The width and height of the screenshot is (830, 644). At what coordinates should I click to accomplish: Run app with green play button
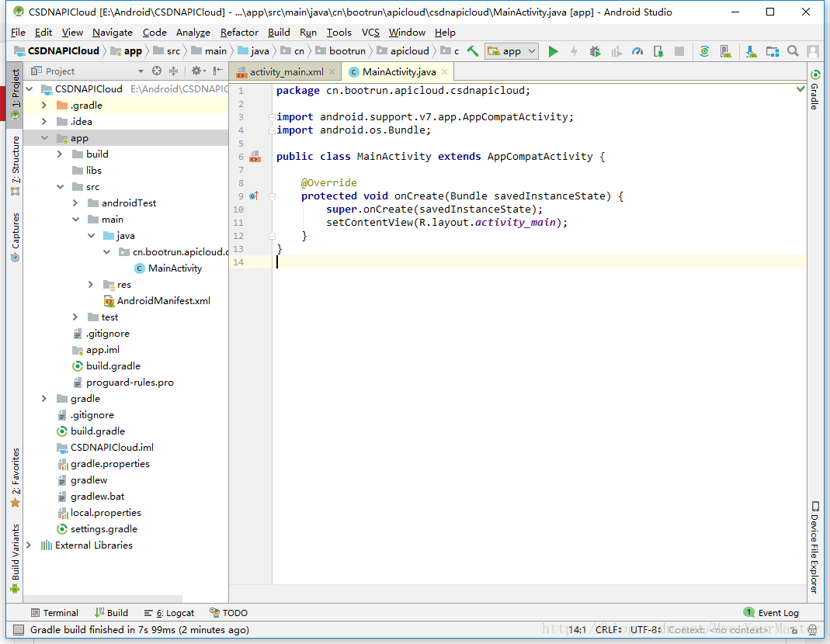tap(553, 51)
